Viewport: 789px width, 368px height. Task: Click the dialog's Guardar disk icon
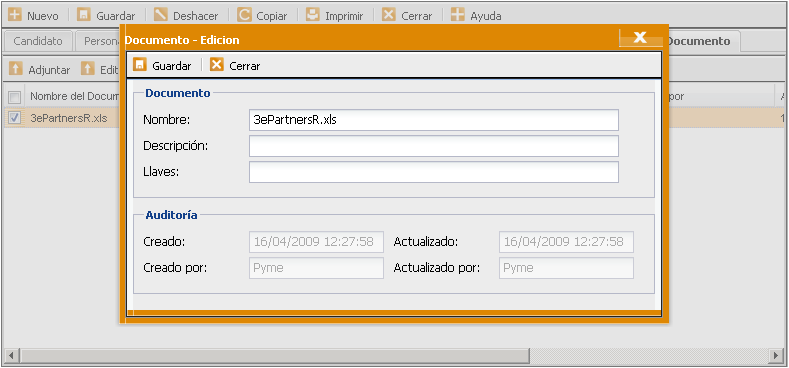click(140, 65)
